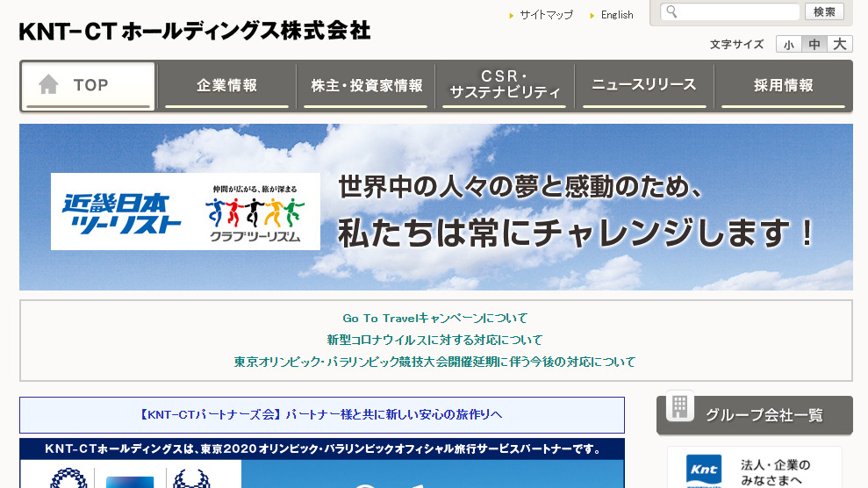Click the グループ会社一覧 header button

click(x=755, y=415)
